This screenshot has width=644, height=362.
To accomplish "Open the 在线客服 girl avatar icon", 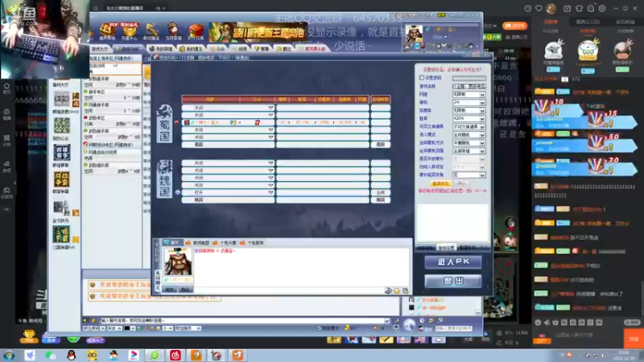I will click(x=173, y=31).
